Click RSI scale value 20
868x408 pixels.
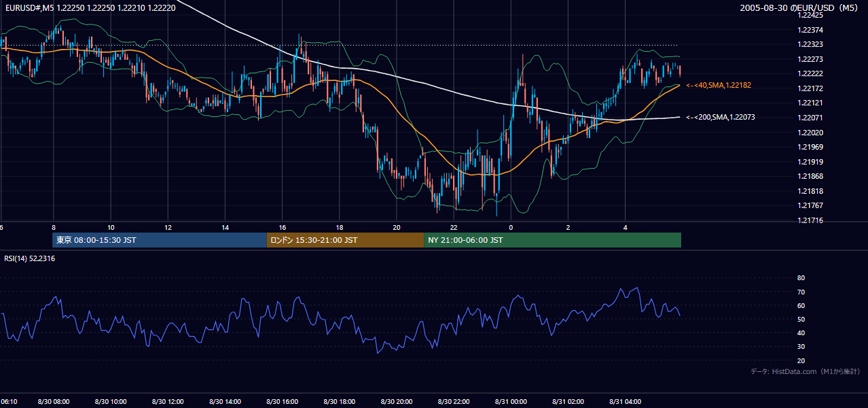pyautogui.click(x=801, y=360)
